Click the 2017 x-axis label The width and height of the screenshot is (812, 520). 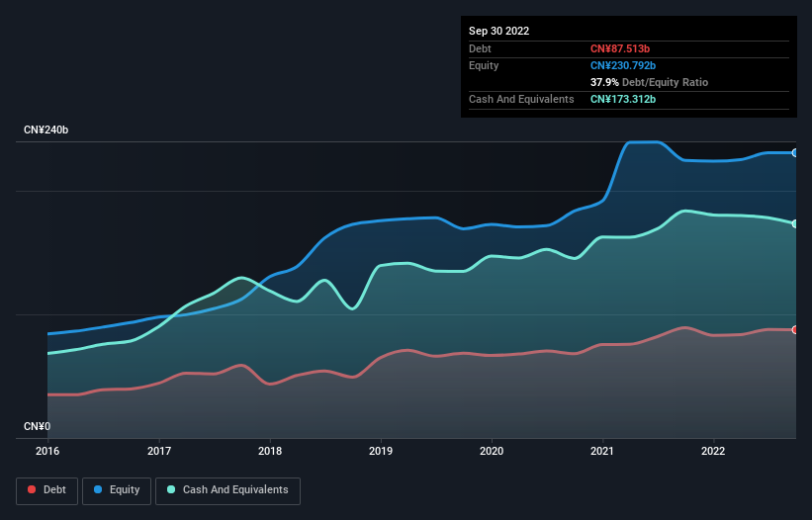pos(159,451)
